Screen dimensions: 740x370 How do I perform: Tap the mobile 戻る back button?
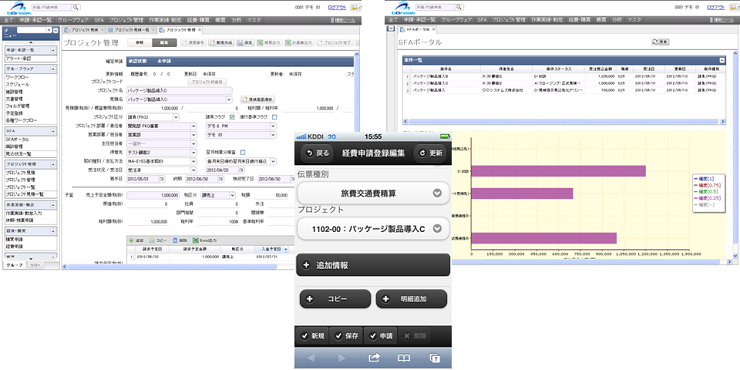click(x=318, y=153)
